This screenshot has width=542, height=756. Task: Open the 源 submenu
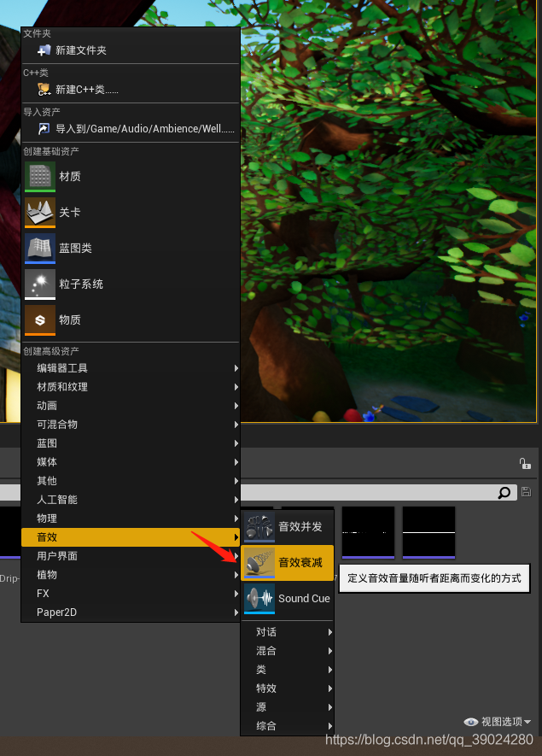pyautogui.click(x=287, y=707)
